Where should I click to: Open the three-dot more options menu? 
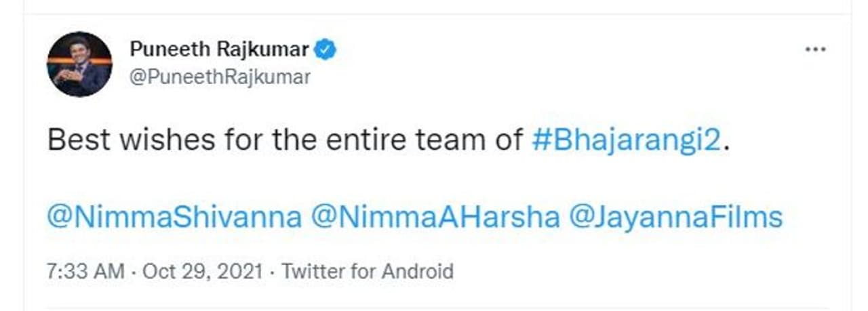point(814,51)
